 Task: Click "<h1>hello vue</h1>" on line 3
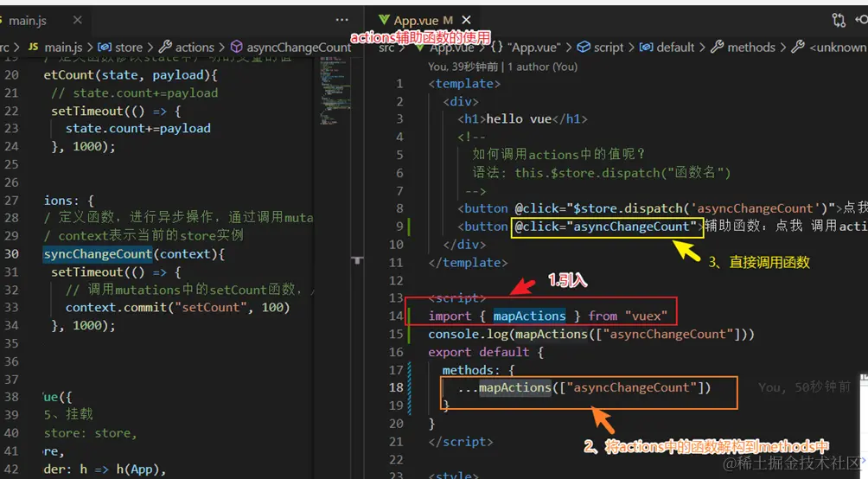[522, 119]
